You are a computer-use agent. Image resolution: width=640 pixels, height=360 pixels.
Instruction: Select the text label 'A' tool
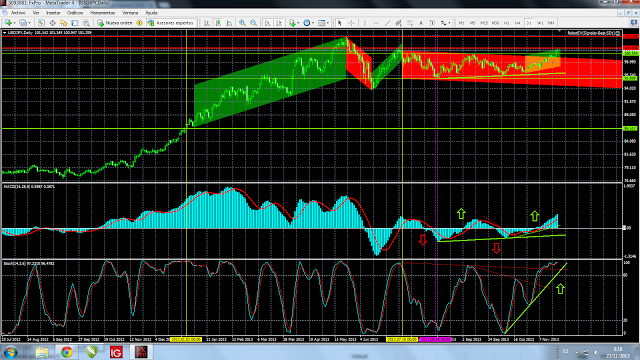(x=421, y=23)
